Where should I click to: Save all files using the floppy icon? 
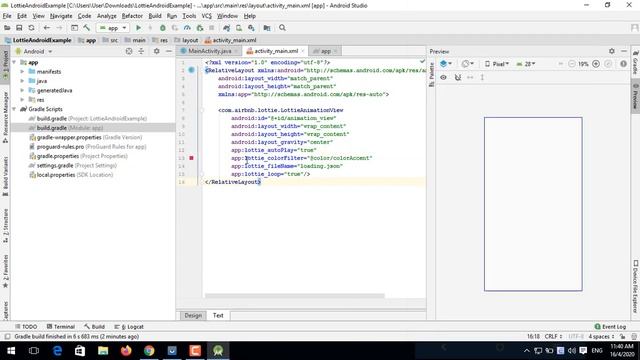click(19, 28)
